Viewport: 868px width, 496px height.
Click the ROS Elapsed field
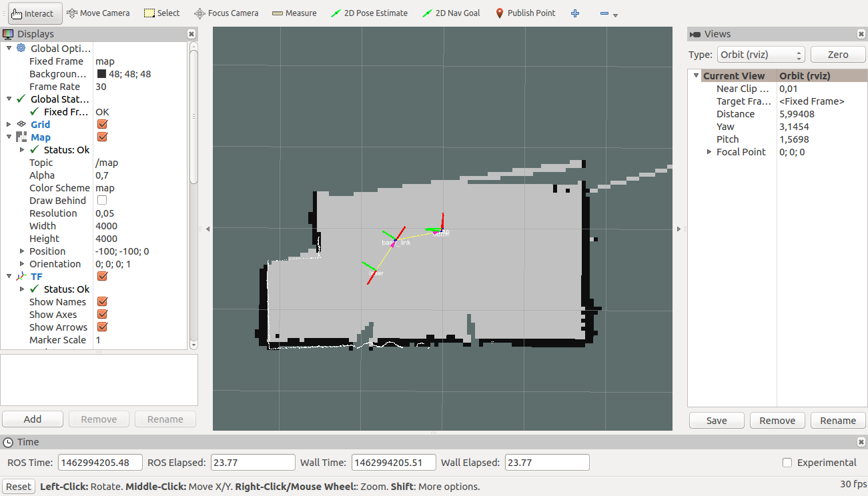pos(253,463)
